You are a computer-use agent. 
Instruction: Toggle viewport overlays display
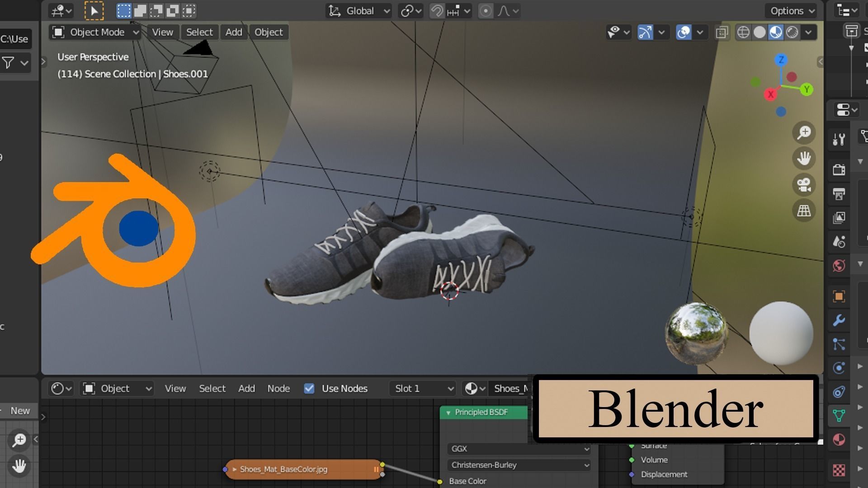684,32
